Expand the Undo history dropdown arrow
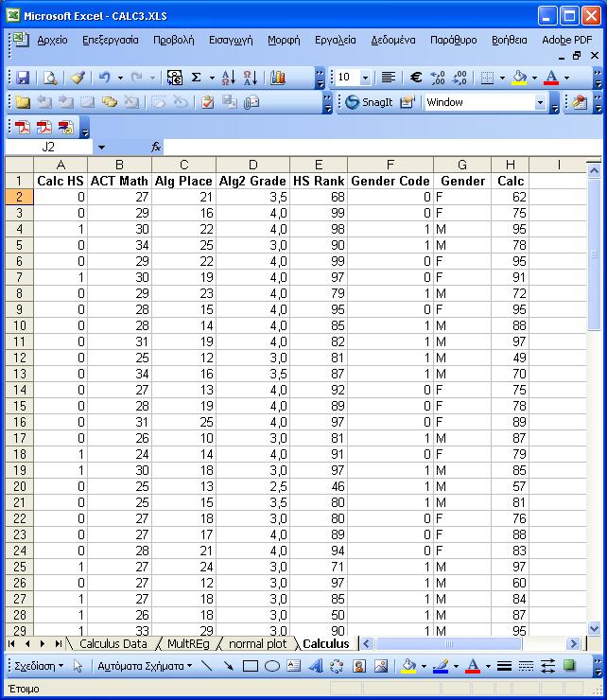 tap(120, 78)
